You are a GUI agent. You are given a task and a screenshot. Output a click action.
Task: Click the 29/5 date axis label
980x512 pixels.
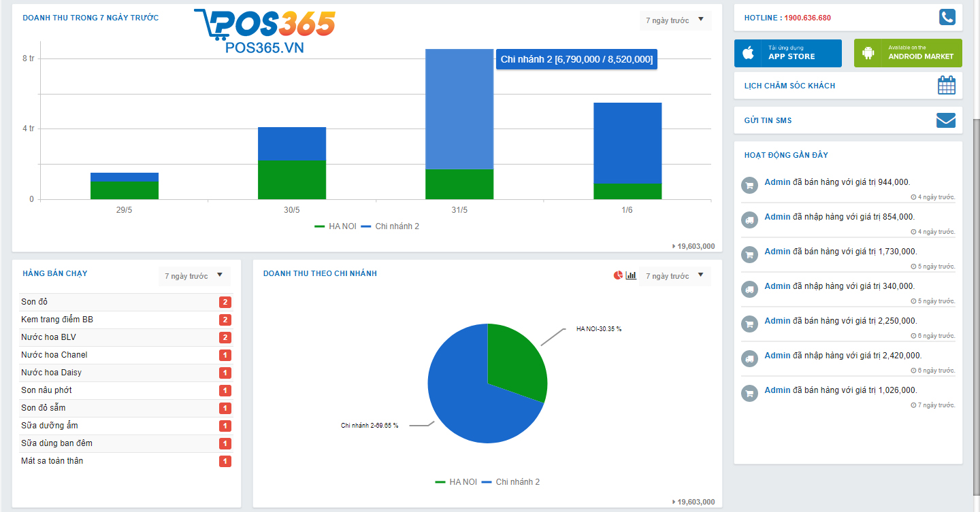tap(124, 210)
